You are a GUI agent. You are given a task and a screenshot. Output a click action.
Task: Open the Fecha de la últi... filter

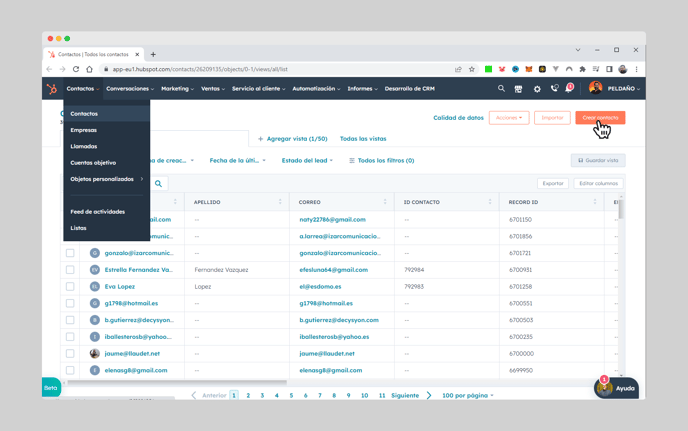point(237,161)
